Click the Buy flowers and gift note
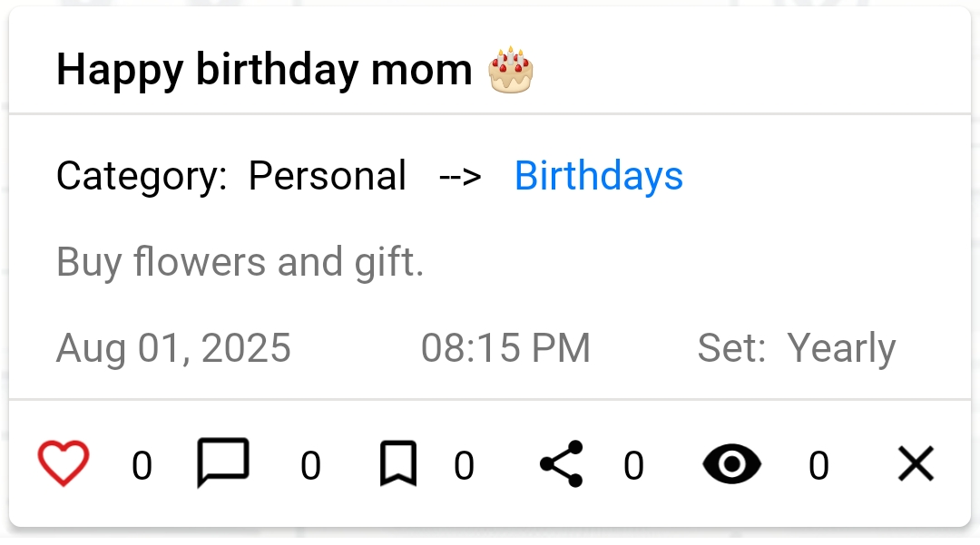Viewport: 980px width, 545px height. 240,262
